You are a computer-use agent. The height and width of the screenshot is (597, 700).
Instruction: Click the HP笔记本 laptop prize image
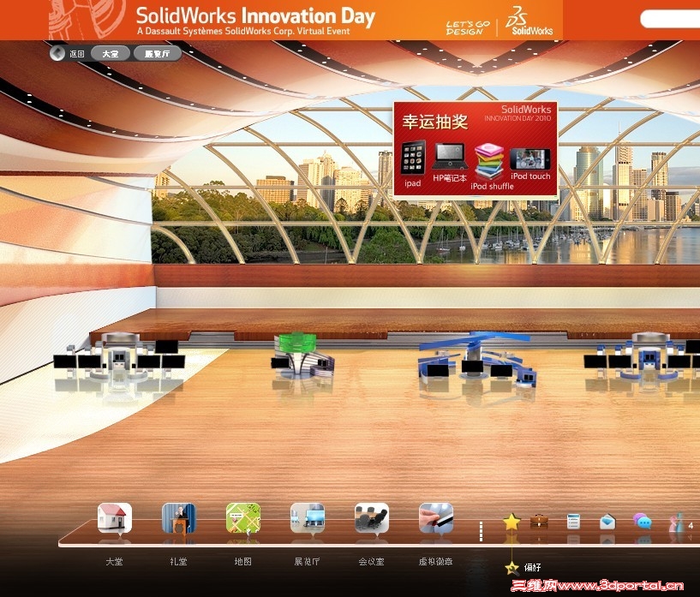450,156
